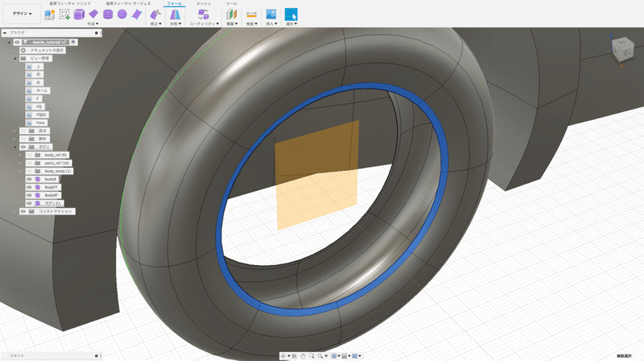Toggle visibility of the Bodies (ボディ) folder

point(23,147)
